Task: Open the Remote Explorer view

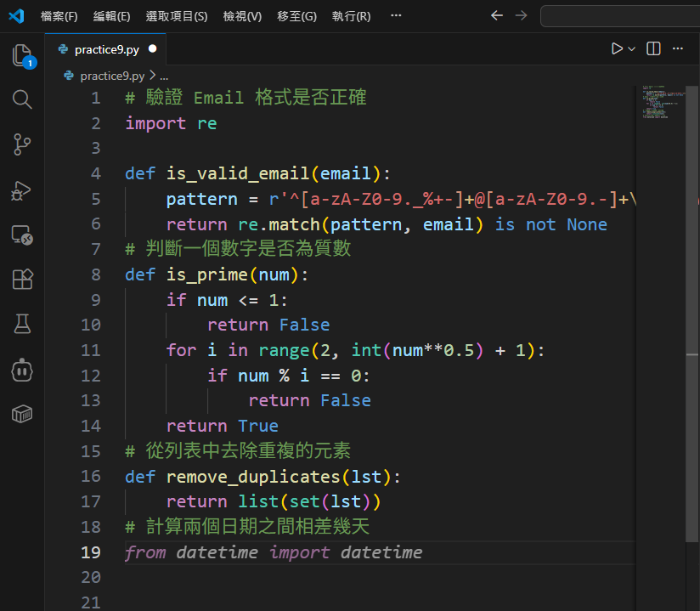Action: coord(22,235)
